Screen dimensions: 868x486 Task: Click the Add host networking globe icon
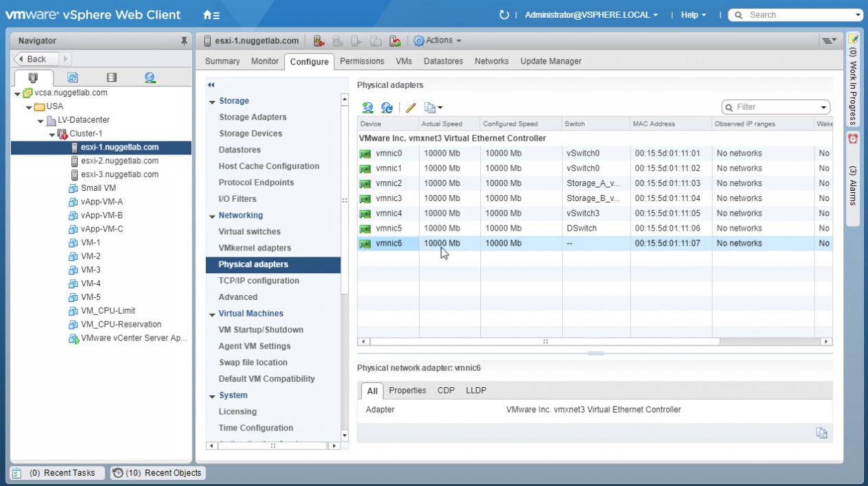coord(367,107)
